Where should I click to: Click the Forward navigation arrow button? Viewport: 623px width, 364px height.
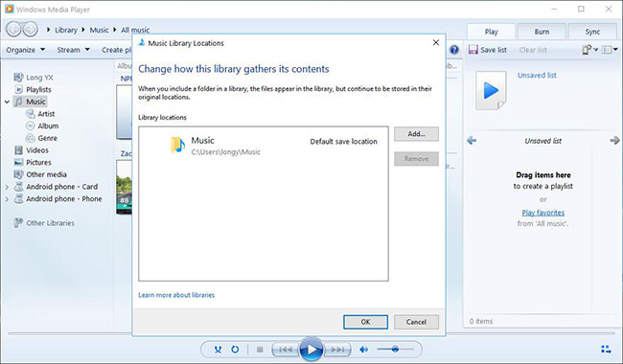[31, 30]
